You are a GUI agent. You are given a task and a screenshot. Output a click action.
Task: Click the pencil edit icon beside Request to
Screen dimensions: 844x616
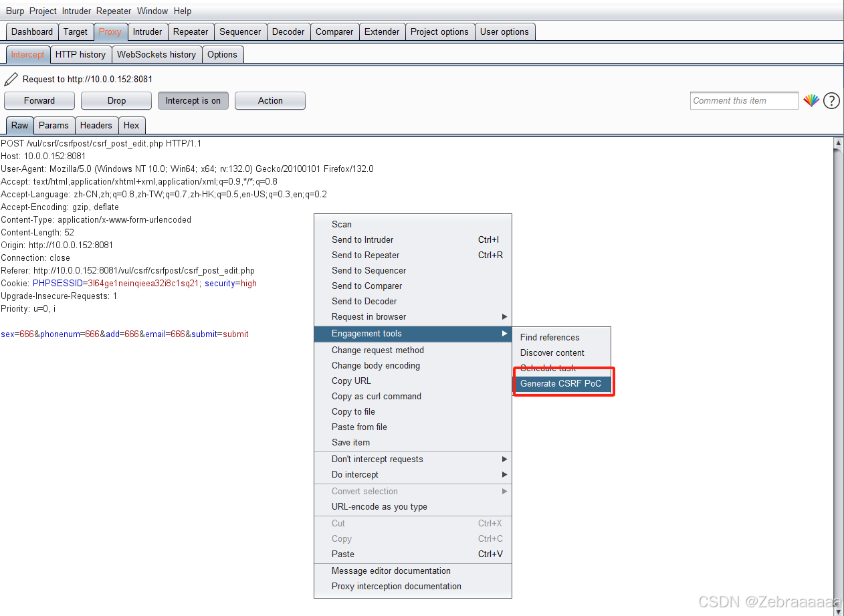click(x=11, y=80)
